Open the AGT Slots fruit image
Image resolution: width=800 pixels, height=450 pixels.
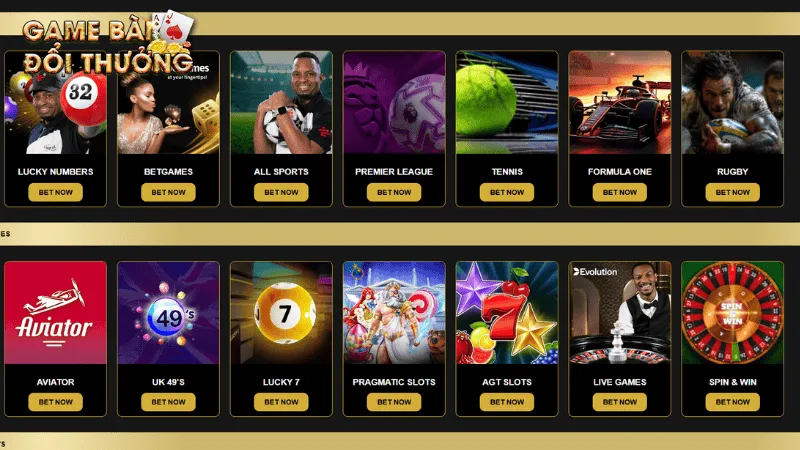507,313
